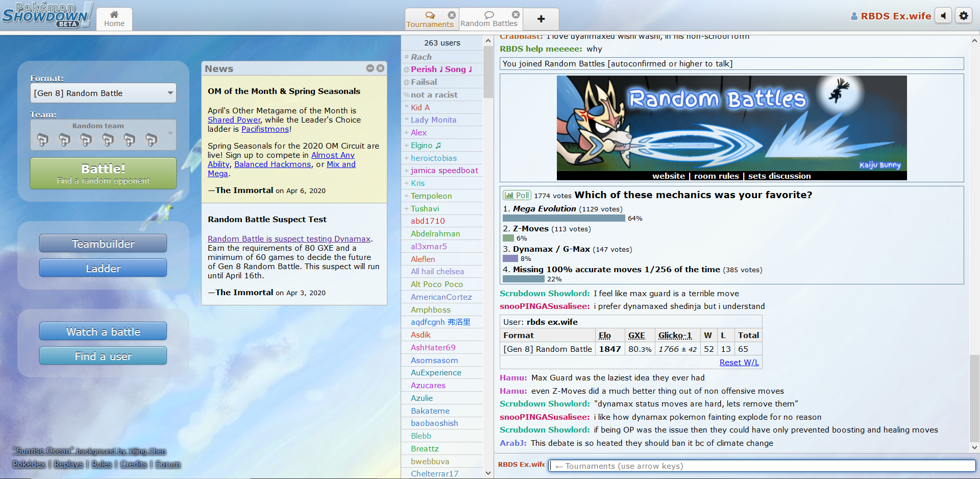Image resolution: width=980 pixels, height=479 pixels.
Task: Select user Tempoleon
Action: click(x=442, y=196)
